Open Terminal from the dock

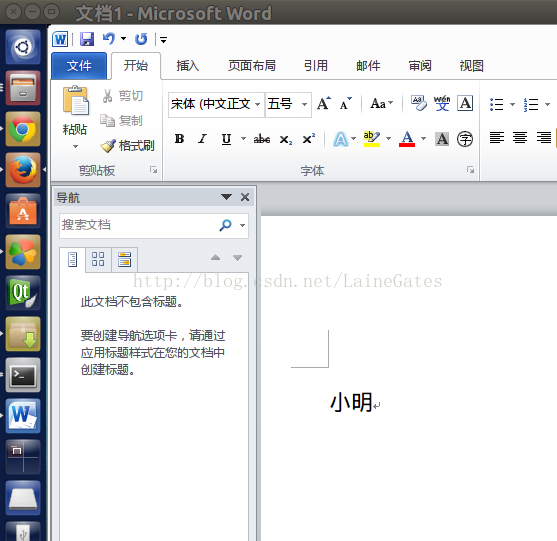click(x=23, y=375)
